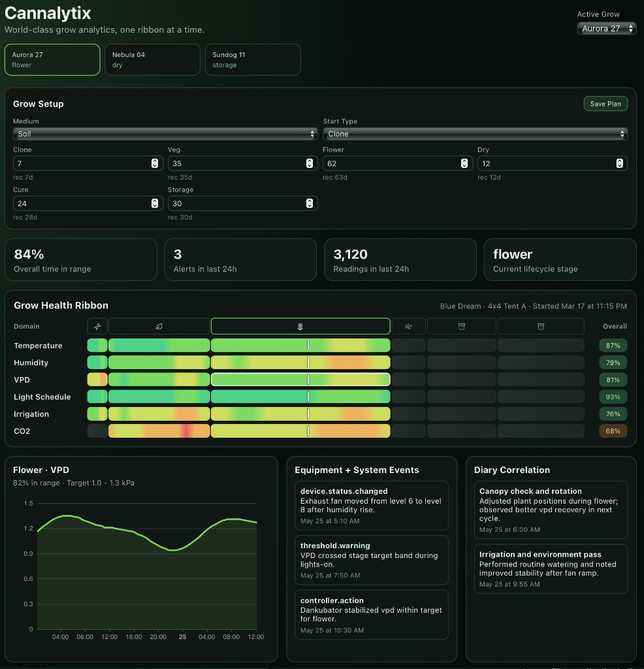This screenshot has width=644, height=669.
Task: Select the Temperature veg-stage ribbon segment
Action: (x=159, y=345)
